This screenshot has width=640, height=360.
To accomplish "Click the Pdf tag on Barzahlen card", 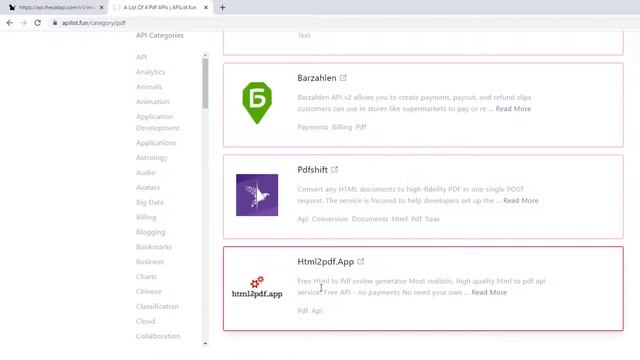I will tap(361, 127).
